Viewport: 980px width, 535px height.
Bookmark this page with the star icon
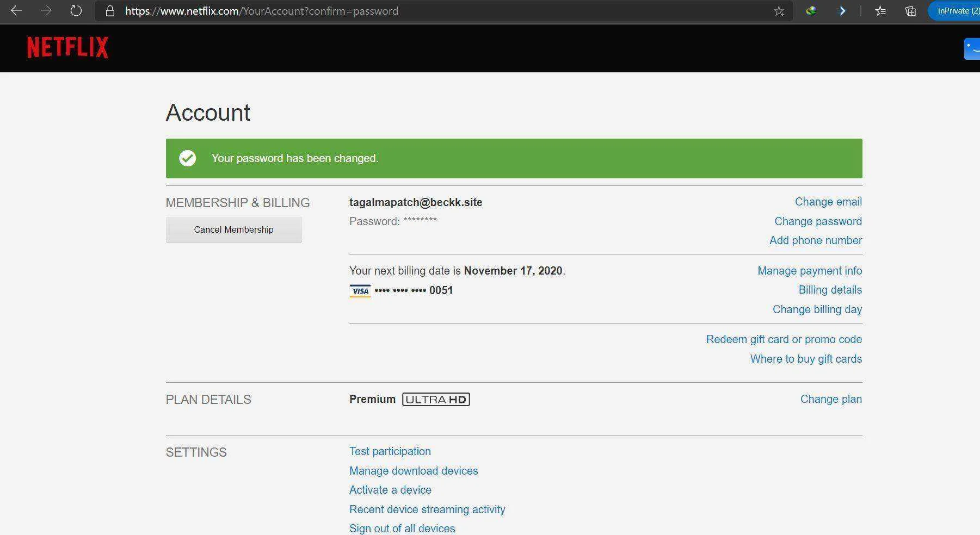[779, 11]
